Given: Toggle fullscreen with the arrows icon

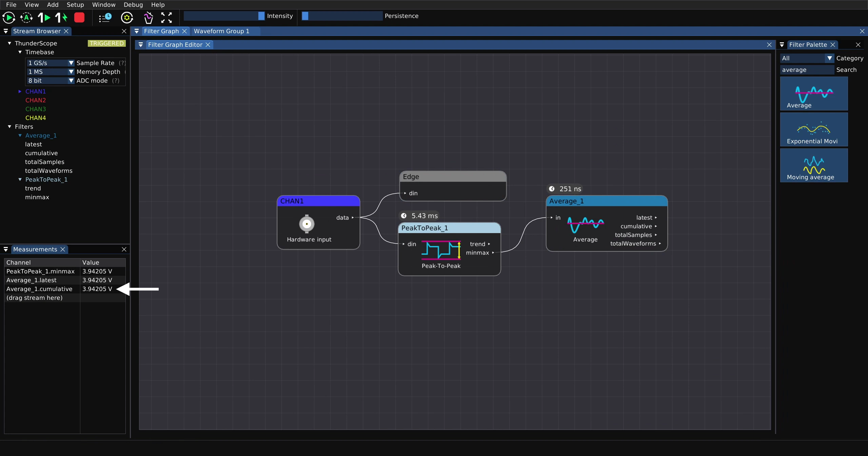Looking at the screenshot, I should tap(166, 18).
